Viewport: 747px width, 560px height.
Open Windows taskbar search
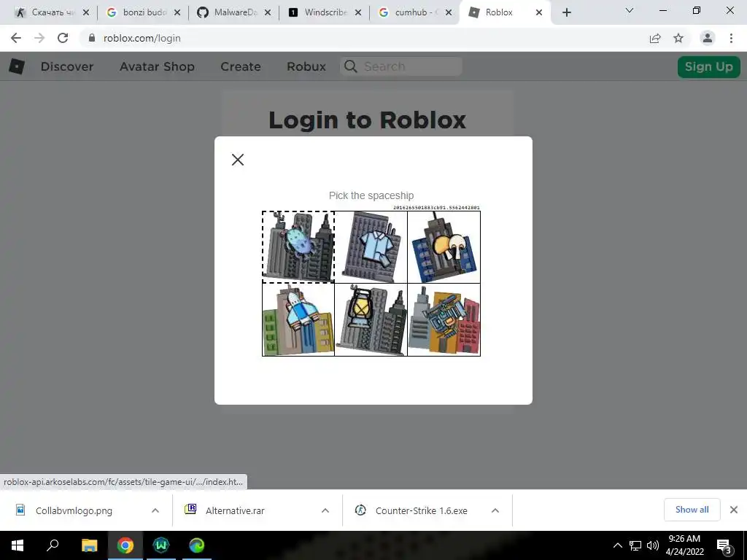pyautogui.click(x=53, y=545)
